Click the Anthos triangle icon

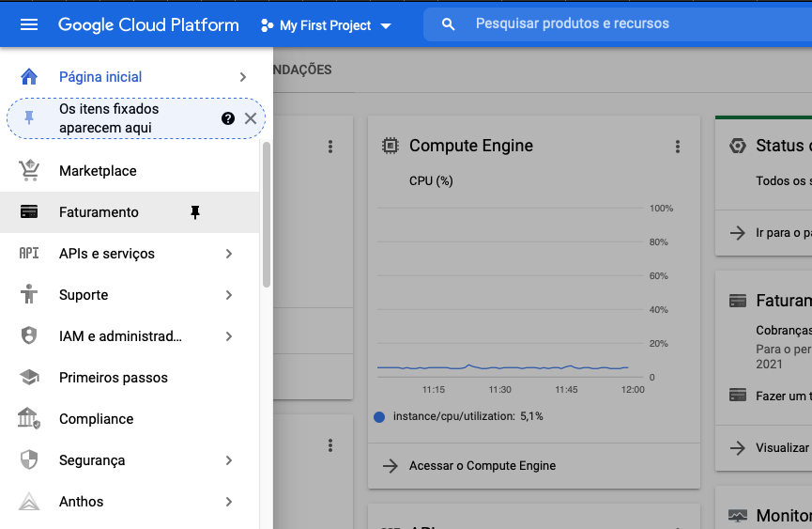point(29,501)
